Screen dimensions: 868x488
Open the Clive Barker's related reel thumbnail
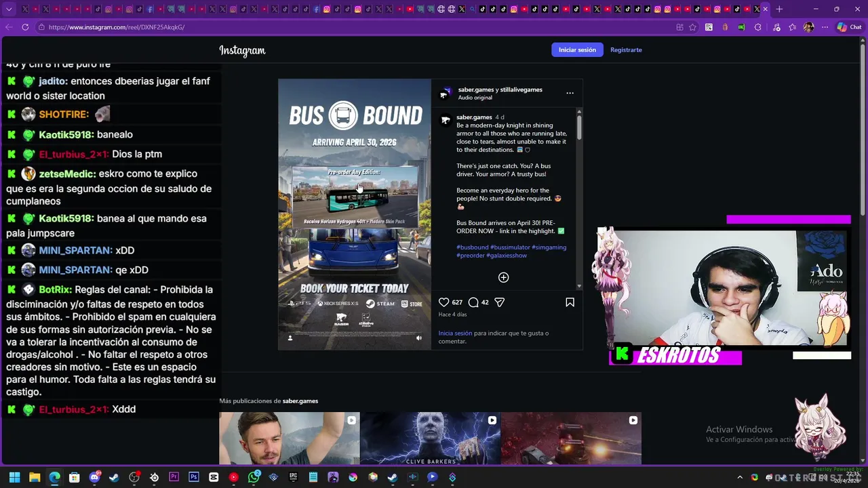point(430,439)
